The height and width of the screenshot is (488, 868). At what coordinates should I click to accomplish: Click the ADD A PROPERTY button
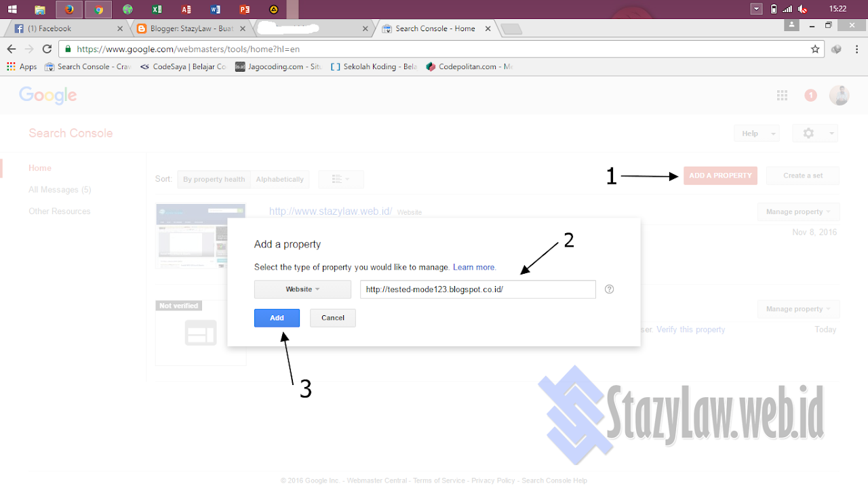[x=720, y=176]
